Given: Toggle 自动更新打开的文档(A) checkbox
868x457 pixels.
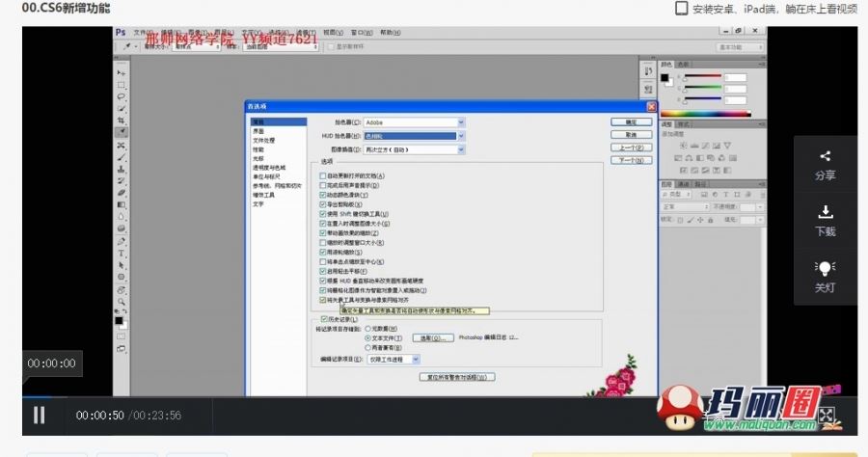Looking at the screenshot, I should tap(323, 175).
